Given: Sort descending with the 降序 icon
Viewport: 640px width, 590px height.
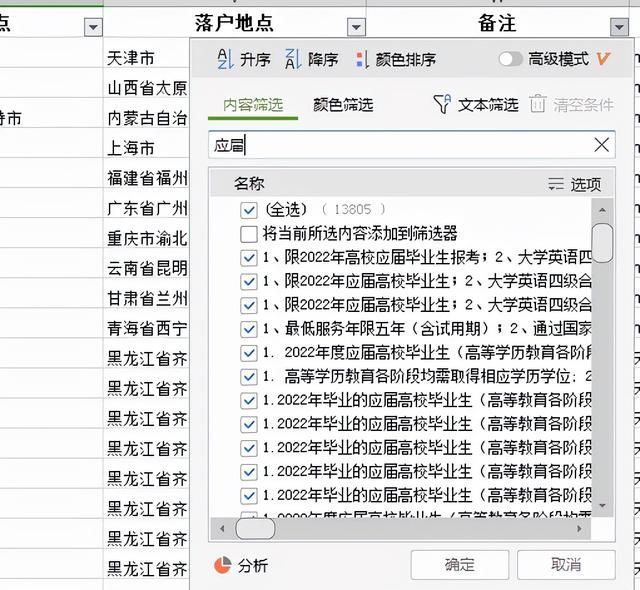Looking at the screenshot, I should tap(293, 60).
